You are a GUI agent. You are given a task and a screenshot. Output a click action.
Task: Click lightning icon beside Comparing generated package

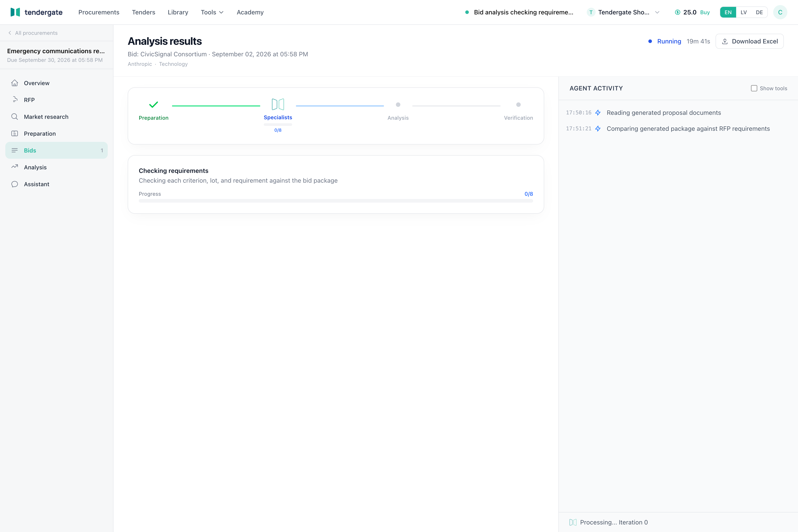tap(598, 129)
